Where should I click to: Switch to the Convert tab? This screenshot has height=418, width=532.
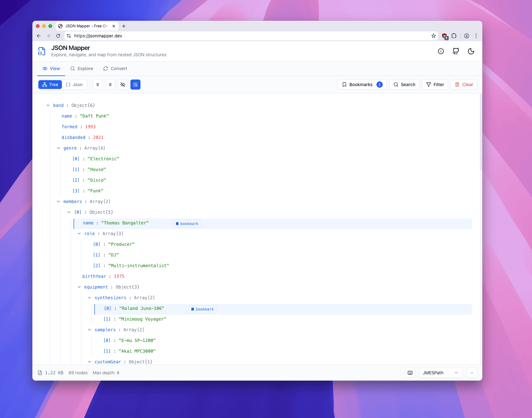pos(115,69)
